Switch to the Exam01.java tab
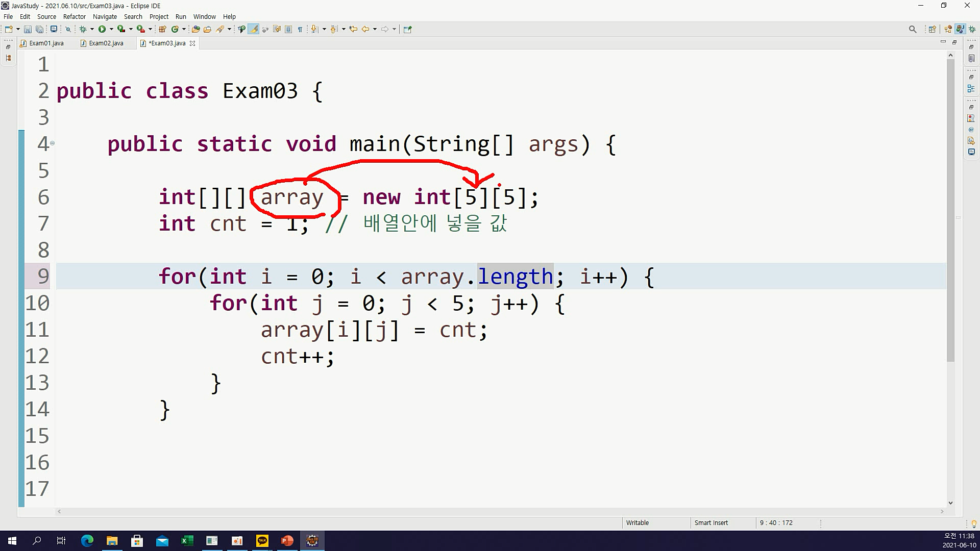 (46, 43)
